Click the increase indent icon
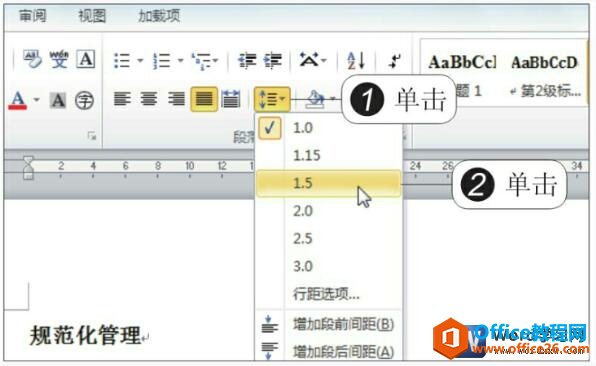 pyautogui.click(x=273, y=60)
